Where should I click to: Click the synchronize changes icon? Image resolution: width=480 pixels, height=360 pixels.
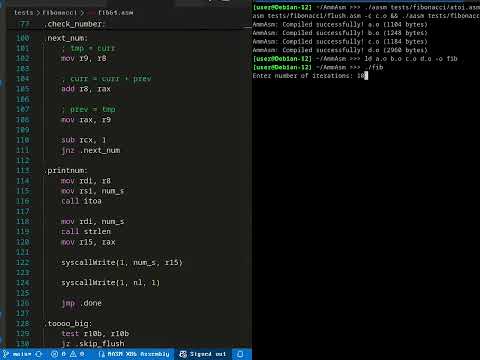(39, 354)
